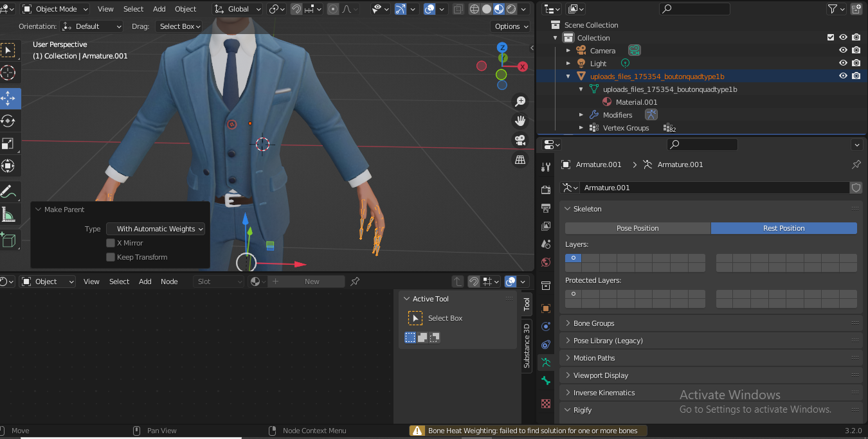Select the Annotate tool
Image resolution: width=868 pixels, height=439 pixels.
pyautogui.click(x=8, y=192)
